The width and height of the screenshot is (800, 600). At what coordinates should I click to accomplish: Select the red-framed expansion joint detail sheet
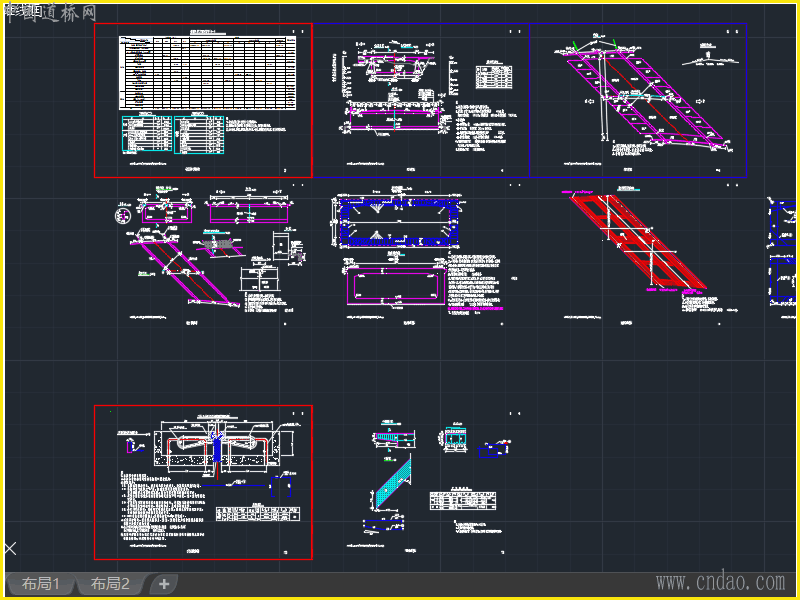point(203,482)
